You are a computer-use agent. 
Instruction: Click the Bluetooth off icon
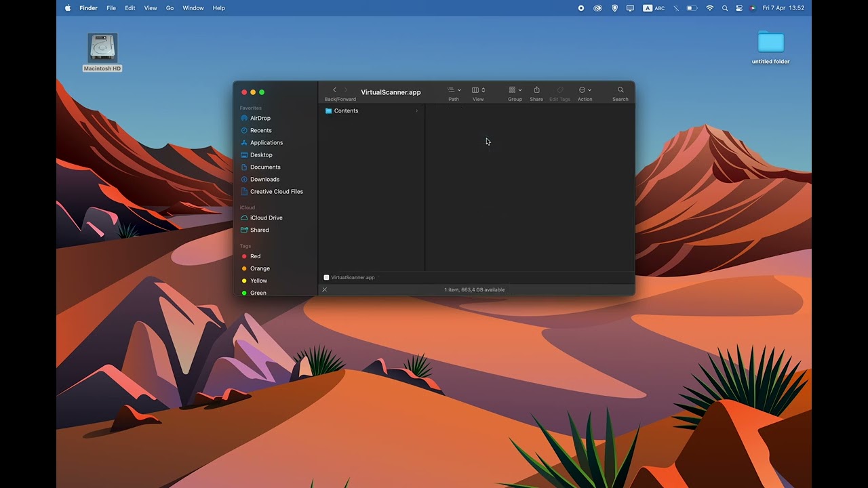click(x=675, y=8)
